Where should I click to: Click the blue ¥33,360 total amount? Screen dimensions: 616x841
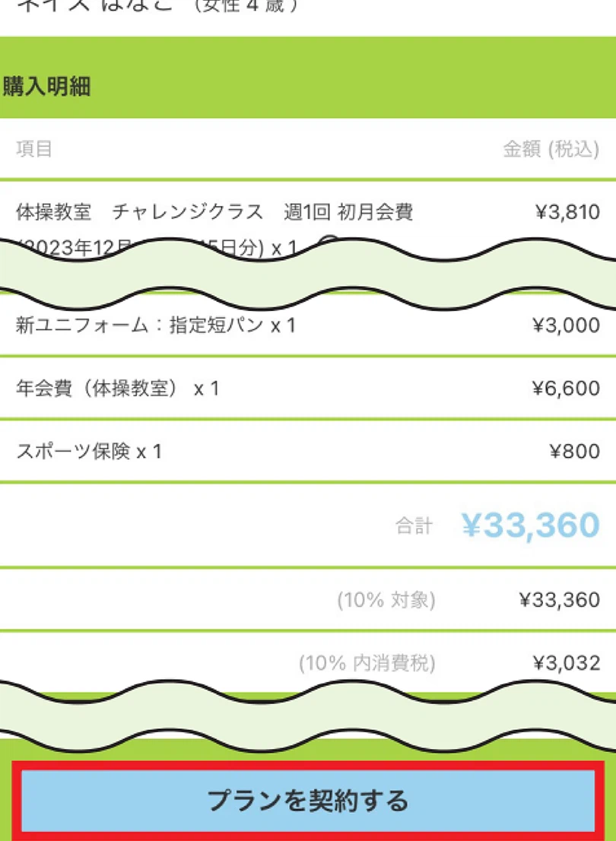click(530, 525)
